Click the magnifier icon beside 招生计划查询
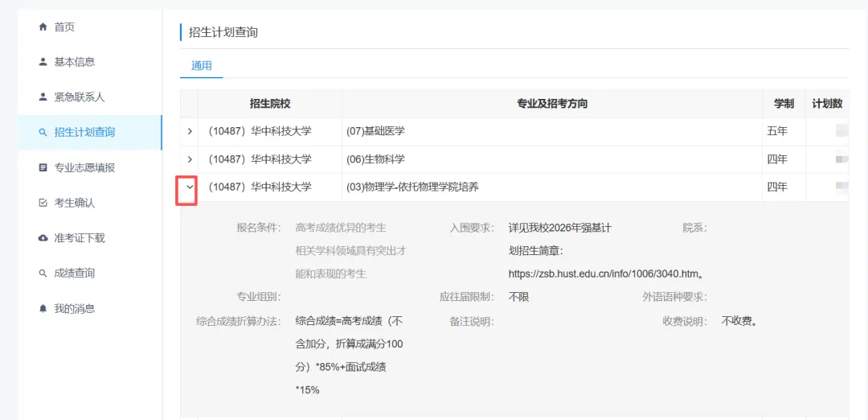Viewport: 868px width, 420px height. (43, 133)
